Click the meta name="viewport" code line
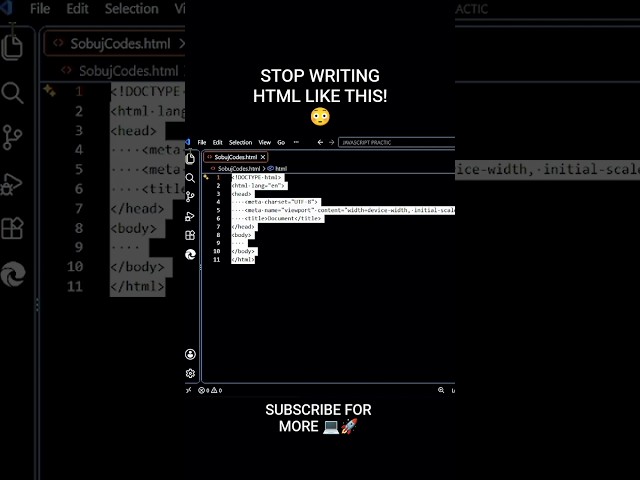The width and height of the screenshot is (640, 480). (349, 210)
